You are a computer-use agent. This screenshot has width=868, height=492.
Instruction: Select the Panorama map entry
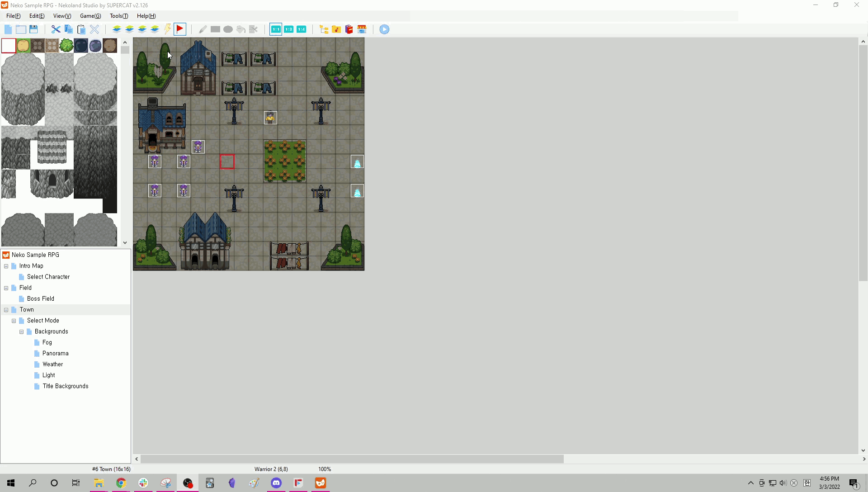click(56, 353)
